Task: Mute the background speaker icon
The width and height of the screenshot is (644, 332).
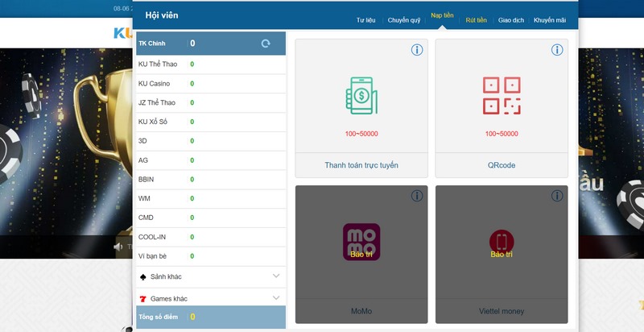Action: point(118,246)
